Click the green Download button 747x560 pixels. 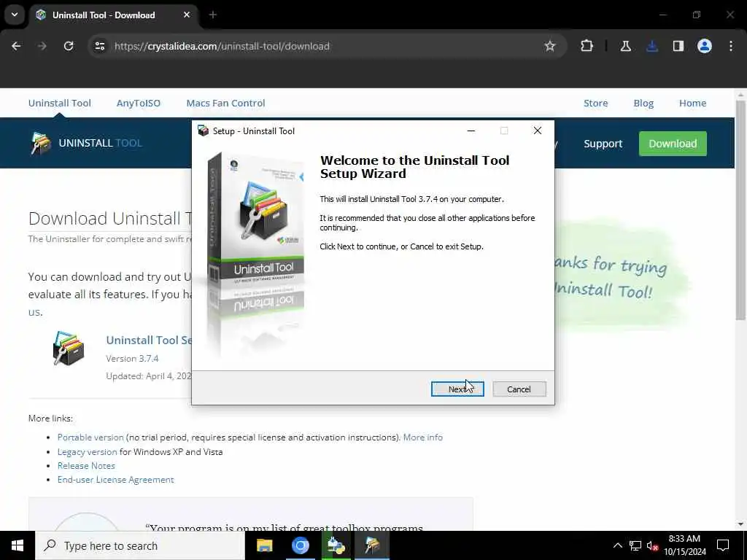click(x=673, y=144)
